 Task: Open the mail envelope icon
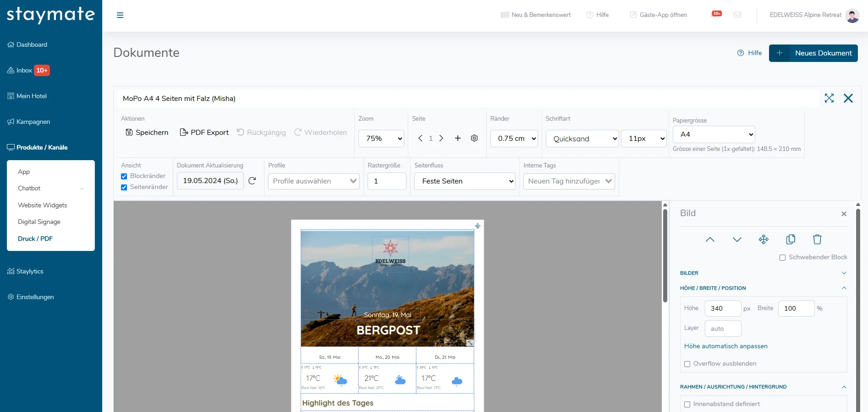737,15
